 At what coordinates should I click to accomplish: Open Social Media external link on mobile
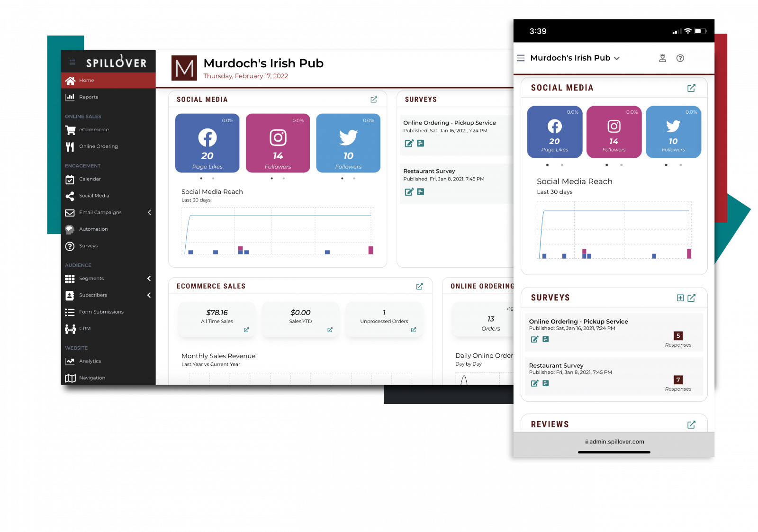(691, 88)
